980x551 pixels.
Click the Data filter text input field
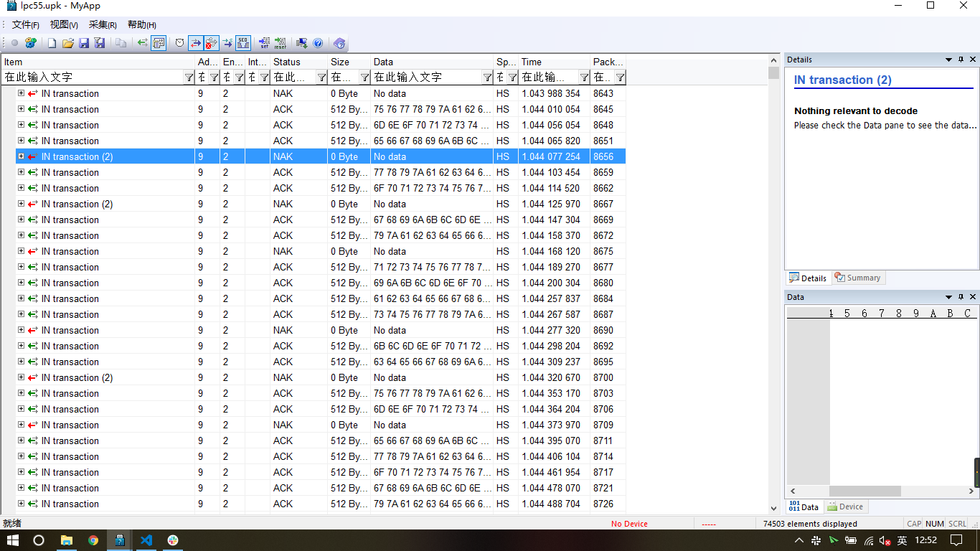(427, 77)
